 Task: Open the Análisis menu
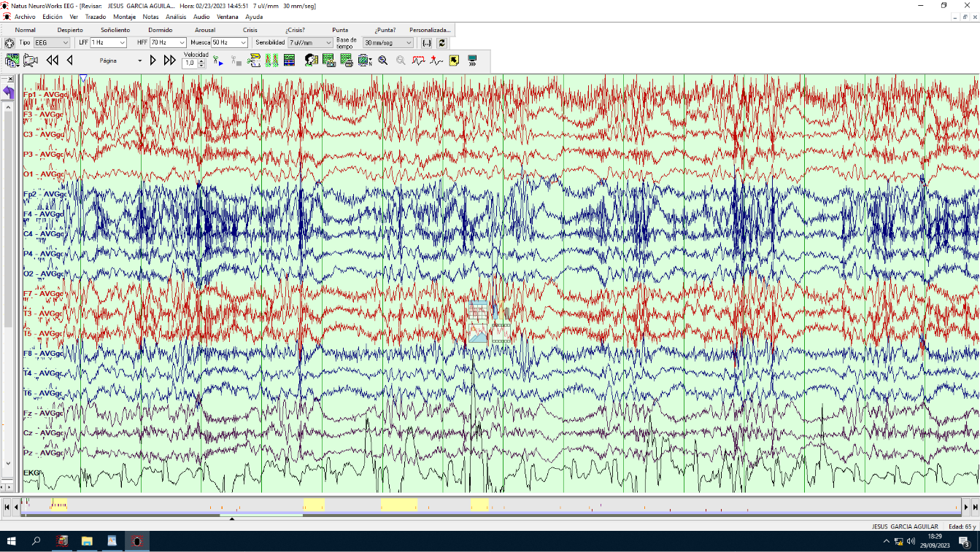click(x=176, y=17)
